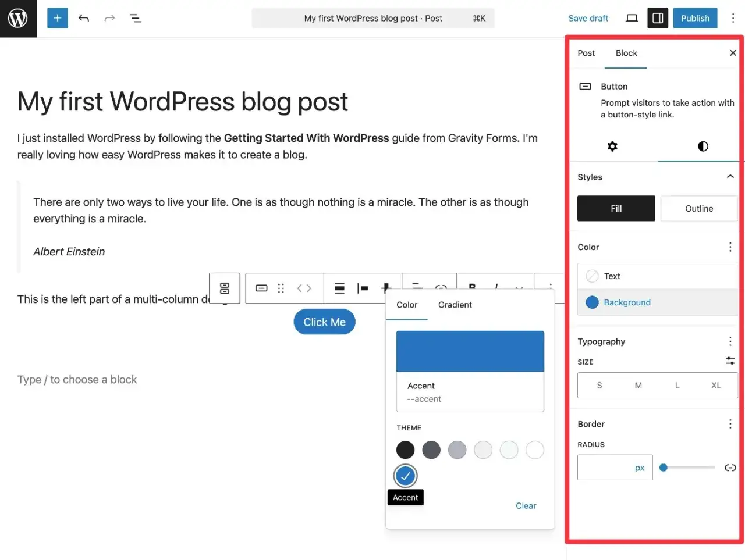Open the top bar options kebab menu

(733, 18)
